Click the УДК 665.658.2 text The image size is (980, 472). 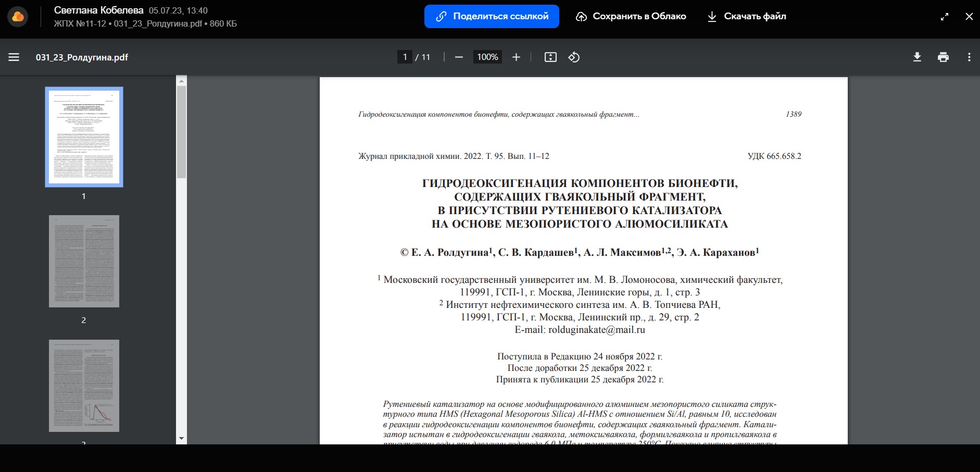[x=774, y=156]
